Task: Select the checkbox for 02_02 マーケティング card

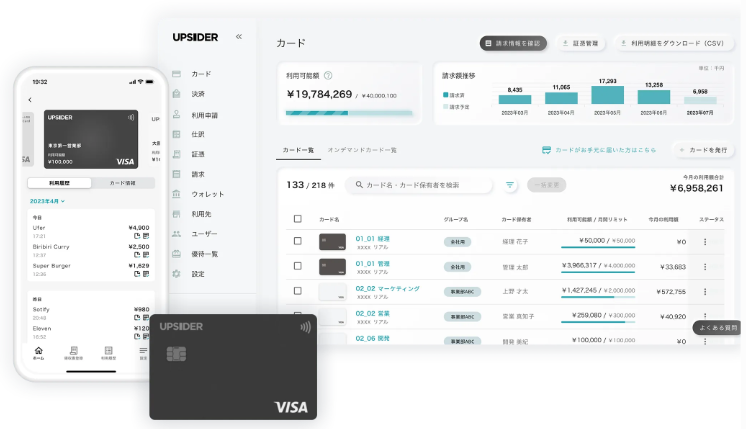Action: 297,291
